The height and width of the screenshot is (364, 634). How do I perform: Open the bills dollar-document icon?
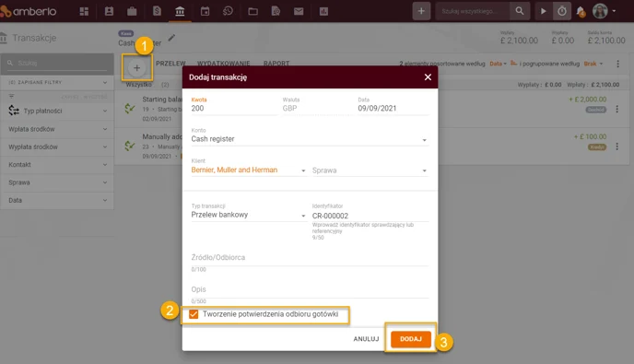pos(157,11)
